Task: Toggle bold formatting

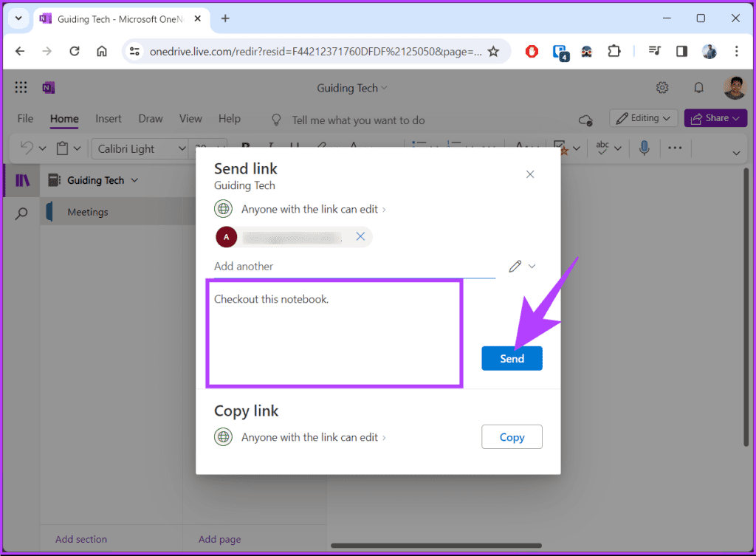Action: (247, 148)
